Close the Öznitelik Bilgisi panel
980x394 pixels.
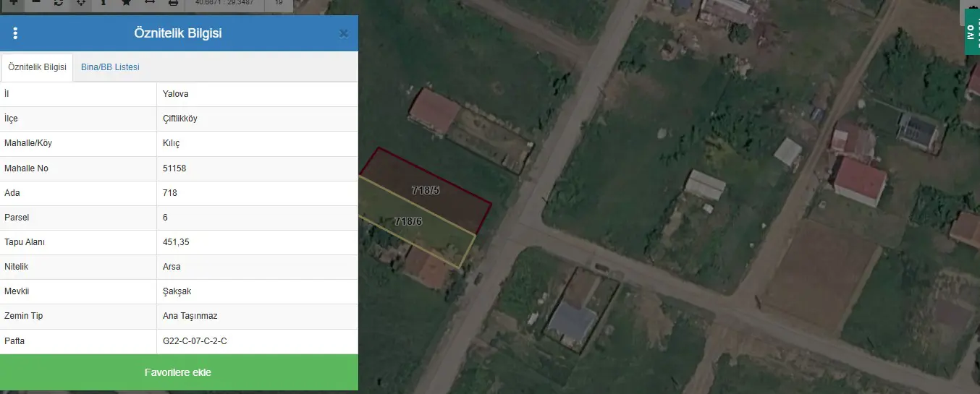click(x=344, y=33)
